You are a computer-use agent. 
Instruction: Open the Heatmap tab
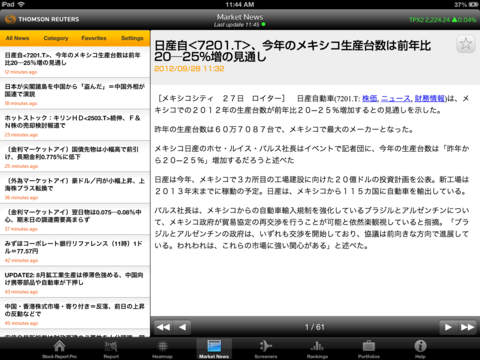(x=162, y=349)
